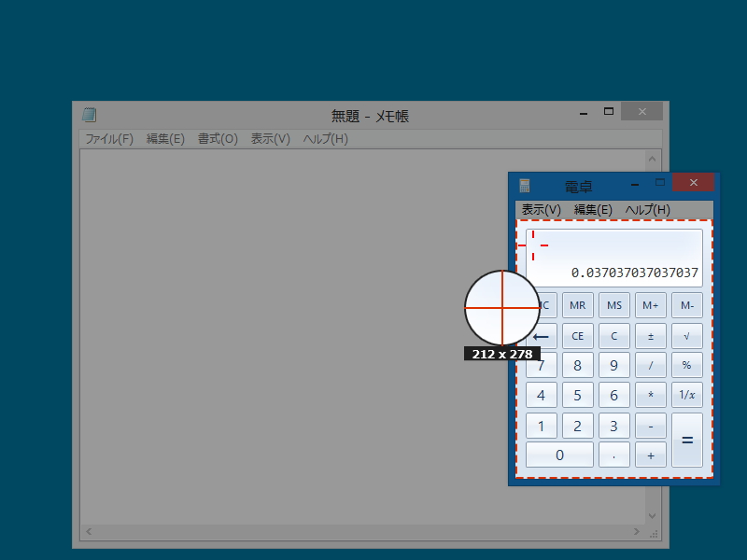The image size is (747, 560).
Task: Open the 編集(E) menu in Notepad
Action: (x=165, y=139)
